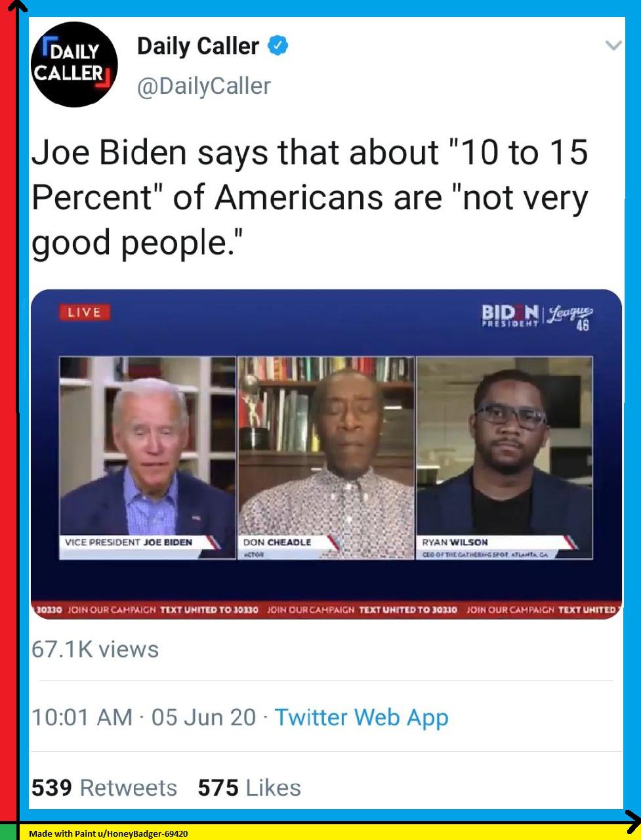
Task: Open the tweet options chevron menu
Action: tap(613, 45)
